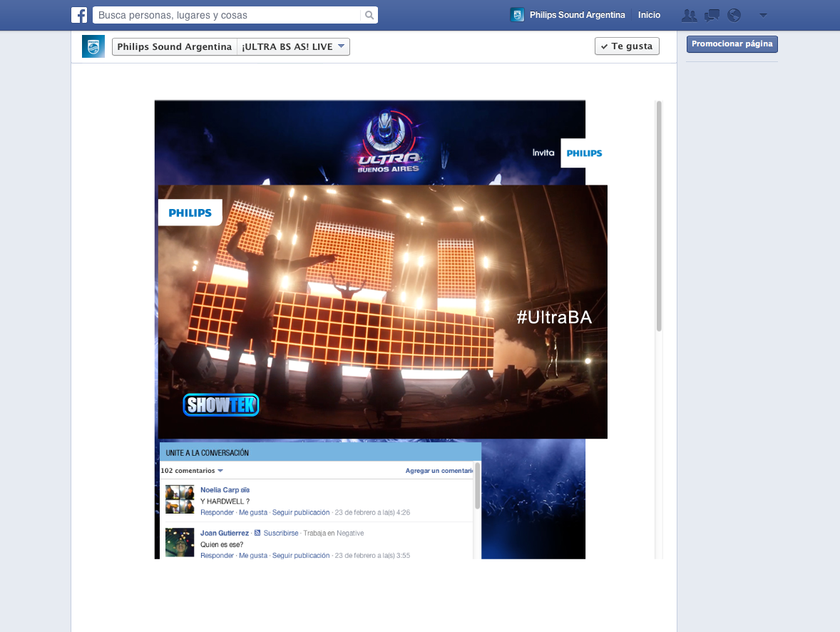The height and width of the screenshot is (632, 840).
Task: Expand ¡ULTRA BS AS! LIVE dropdown
Action: click(293, 46)
